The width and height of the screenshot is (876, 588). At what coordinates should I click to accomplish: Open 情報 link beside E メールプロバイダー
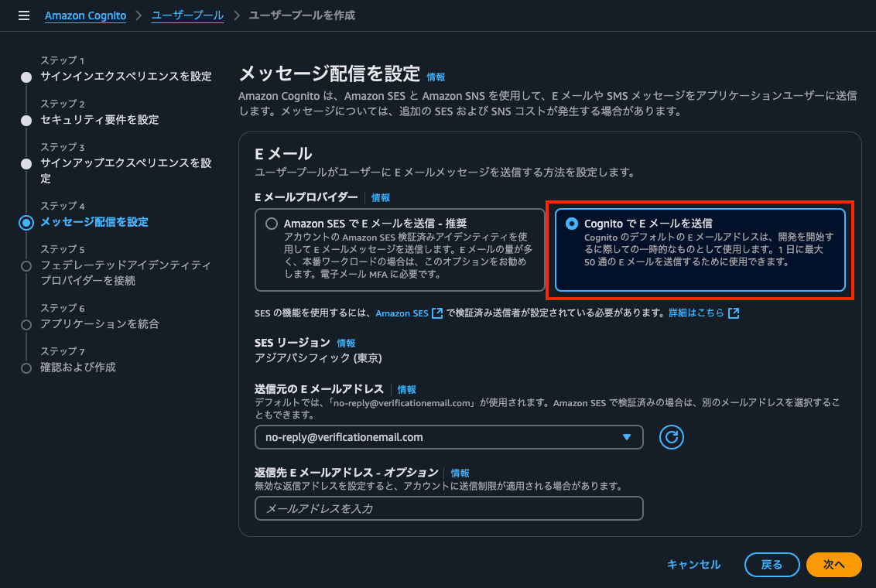tap(381, 197)
